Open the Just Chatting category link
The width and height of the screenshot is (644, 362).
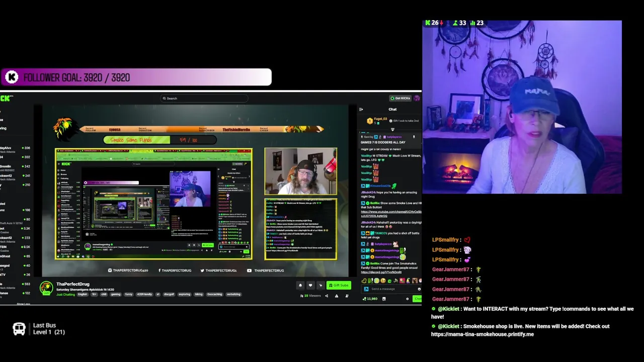tap(65, 295)
